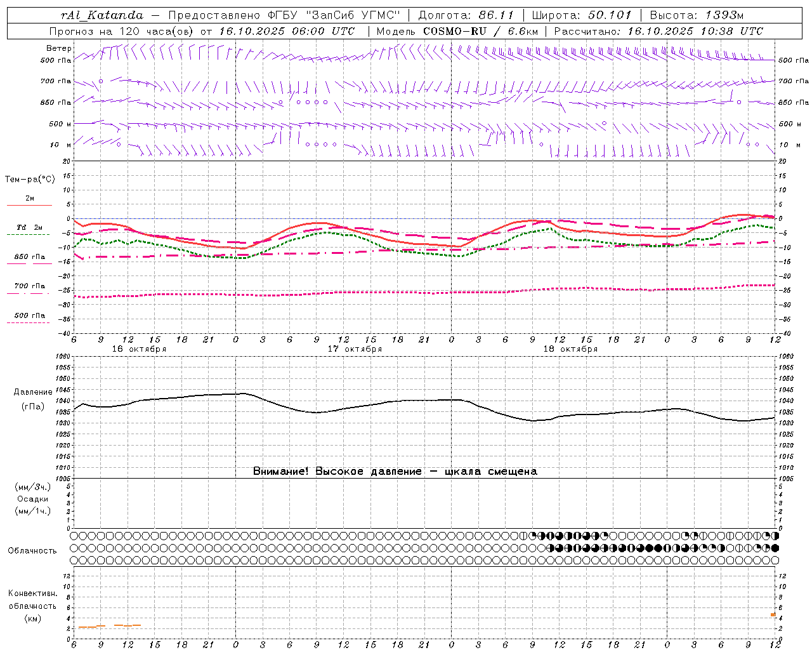812x650 pixels.
Task: Select the 500 м wind level label on the left
Action: [61, 124]
